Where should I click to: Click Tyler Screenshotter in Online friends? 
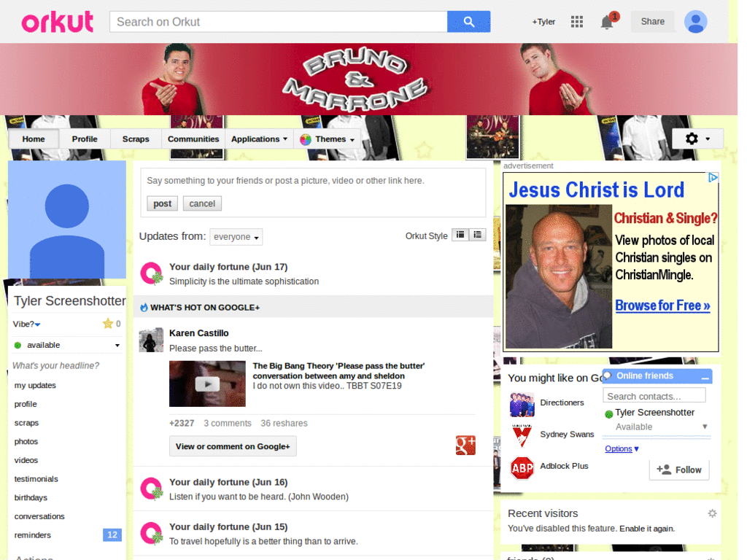pyautogui.click(x=654, y=413)
